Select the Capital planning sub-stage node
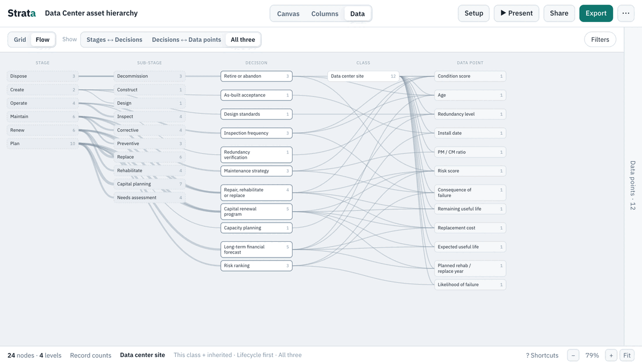This screenshot has height=364, width=642. coord(149,184)
